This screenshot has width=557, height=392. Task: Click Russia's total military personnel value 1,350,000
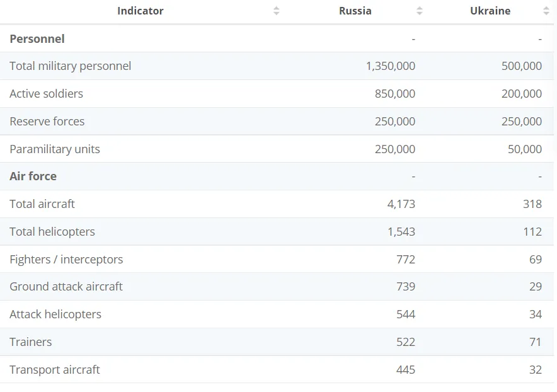[390, 66]
